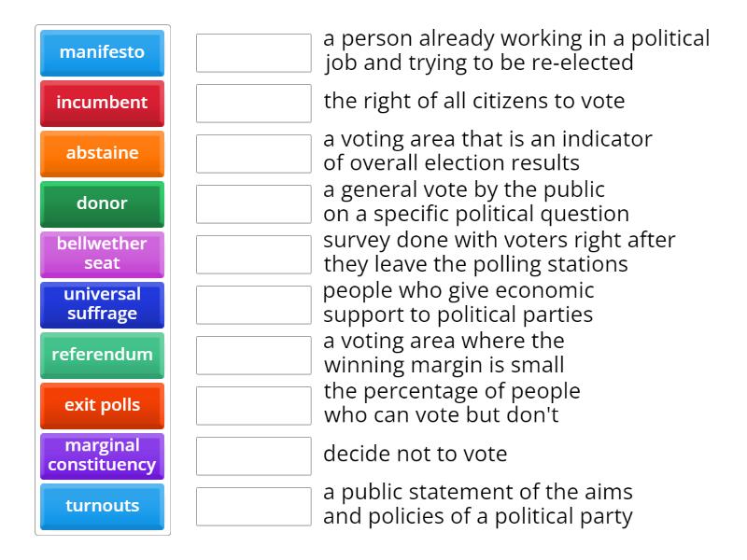Select the dark blue 'universal suffrage' tile

[102, 304]
